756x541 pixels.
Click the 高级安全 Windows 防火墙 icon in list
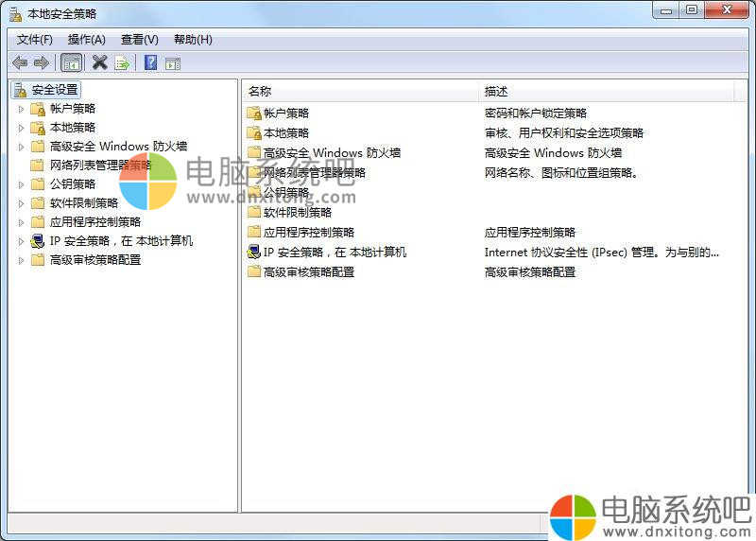(254, 152)
